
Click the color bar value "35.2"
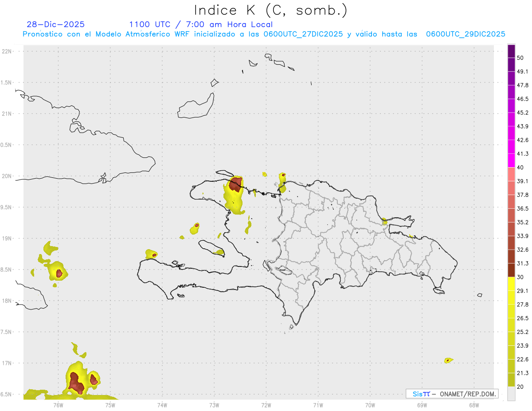coord(523,222)
